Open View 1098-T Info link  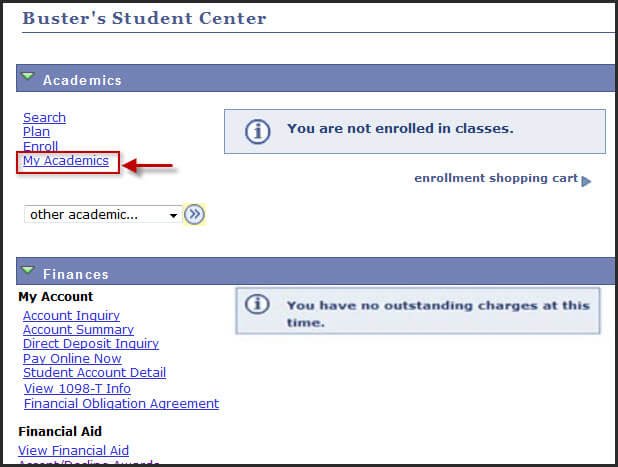[x=77, y=389]
